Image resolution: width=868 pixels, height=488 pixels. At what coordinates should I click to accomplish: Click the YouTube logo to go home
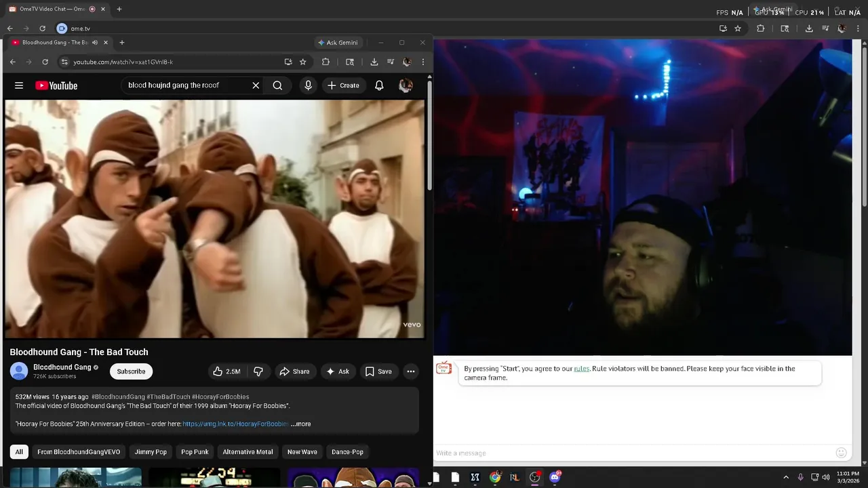56,85
